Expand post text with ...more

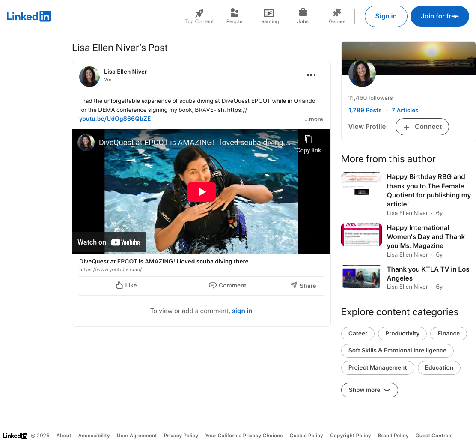[x=314, y=119]
